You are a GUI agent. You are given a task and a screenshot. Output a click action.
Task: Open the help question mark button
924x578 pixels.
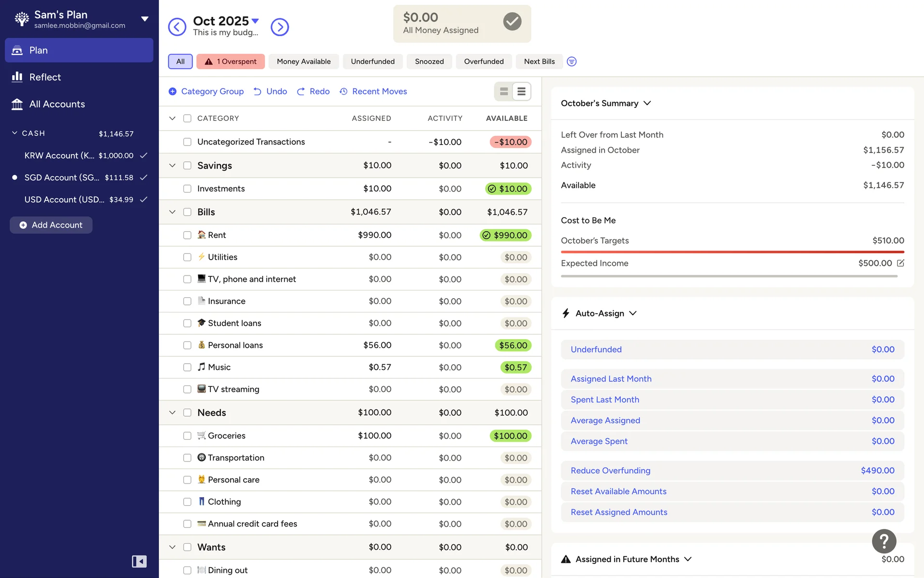tap(884, 541)
